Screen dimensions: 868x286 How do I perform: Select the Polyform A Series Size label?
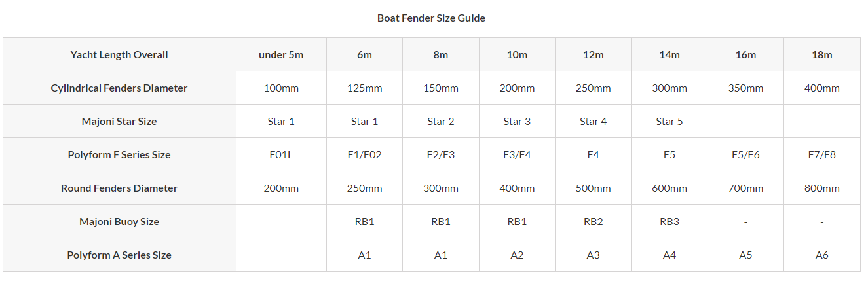click(x=119, y=255)
